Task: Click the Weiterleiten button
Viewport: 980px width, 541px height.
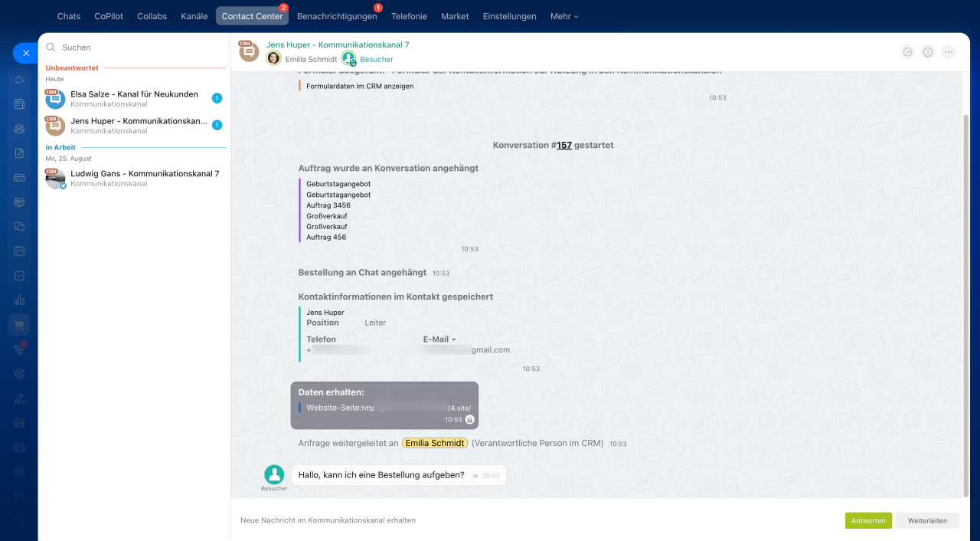Action: click(x=927, y=520)
